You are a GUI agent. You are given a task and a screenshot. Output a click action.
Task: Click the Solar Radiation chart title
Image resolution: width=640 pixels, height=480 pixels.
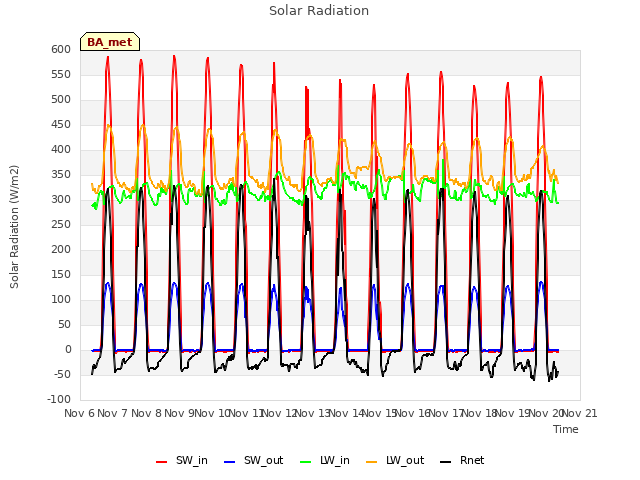pyautogui.click(x=319, y=11)
